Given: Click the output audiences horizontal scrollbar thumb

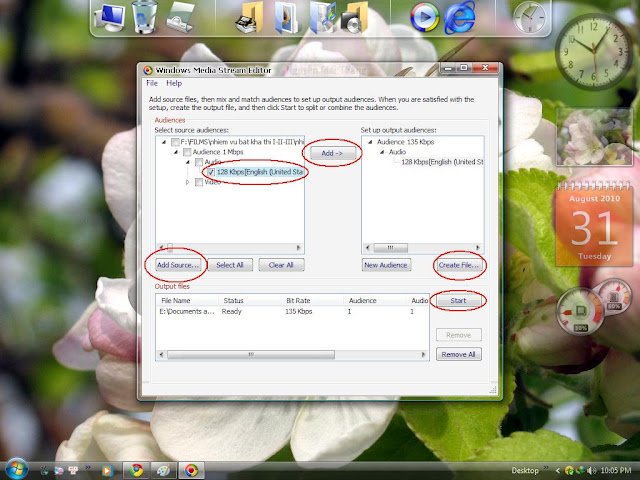Looking at the screenshot, I should (x=391, y=248).
